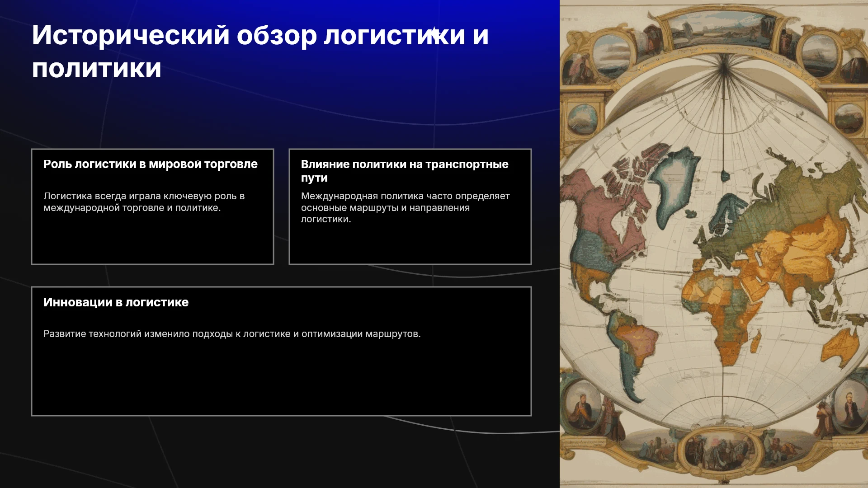This screenshot has width=868, height=488.
Task: Click the sparkle star icon in the title
Action: click(434, 33)
